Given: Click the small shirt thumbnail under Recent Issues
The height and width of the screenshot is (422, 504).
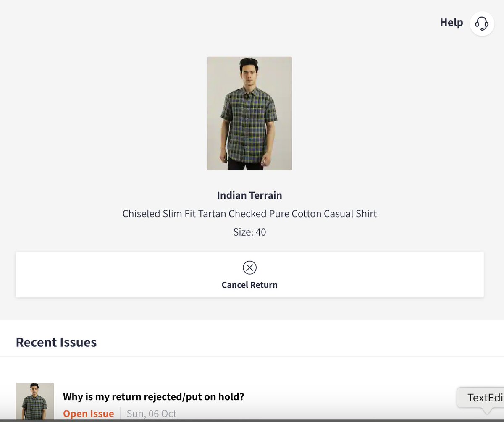Looking at the screenshot, I should click(x=34, y=402).
